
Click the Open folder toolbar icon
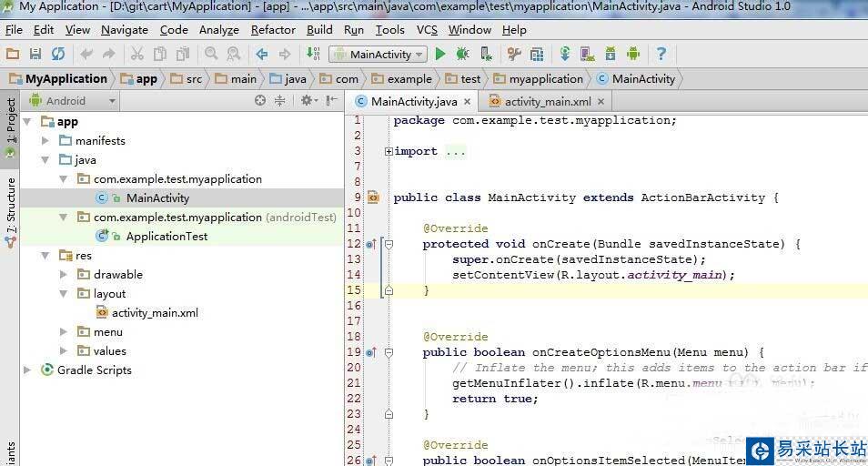click(x=12, y=54)
